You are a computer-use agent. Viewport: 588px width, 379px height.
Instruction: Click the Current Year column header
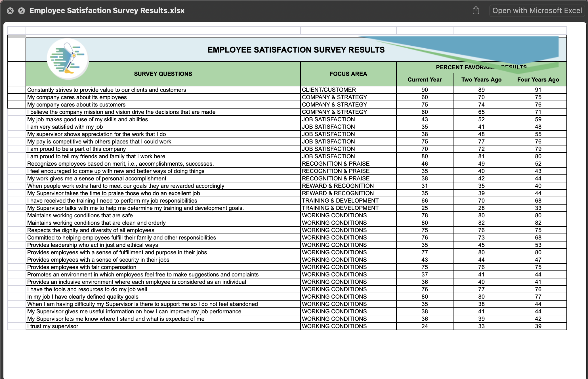tap(425, 80)
